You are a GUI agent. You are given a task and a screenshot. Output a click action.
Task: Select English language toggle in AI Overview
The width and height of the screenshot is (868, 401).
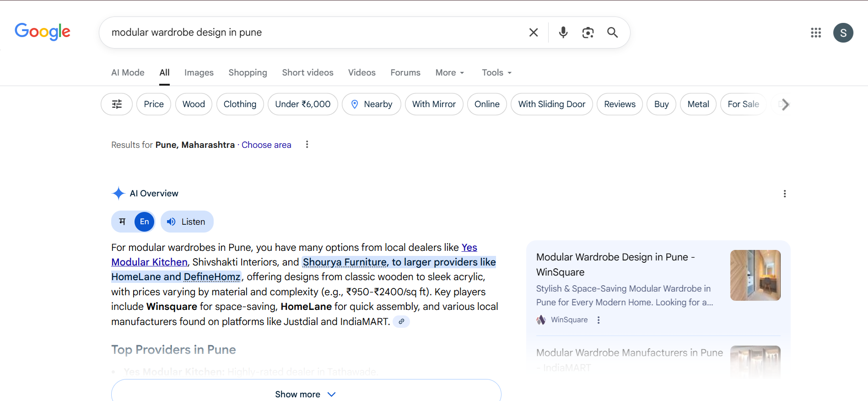pyautogui.click(x=144, y=222)
